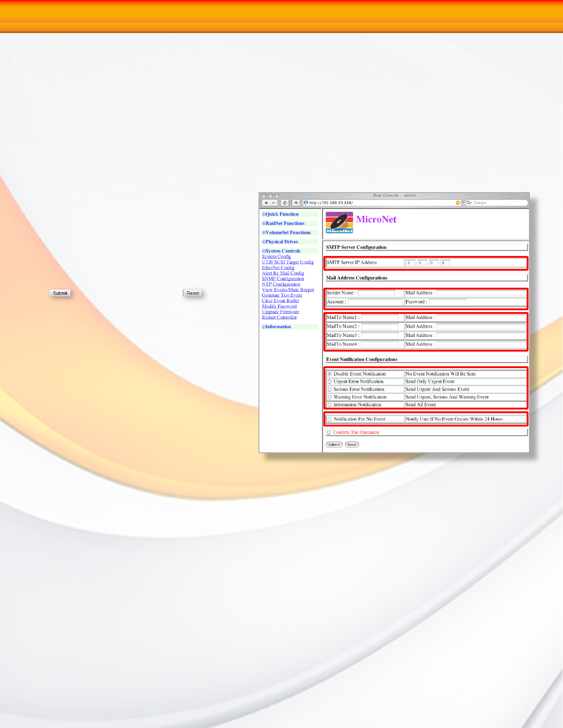Click the MailTo Name3 field

(380, 336)
